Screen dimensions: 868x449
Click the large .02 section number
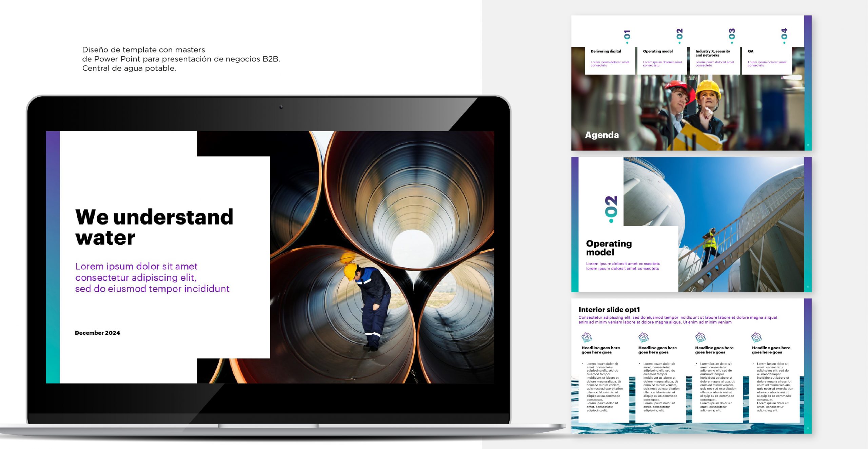(x=611, y=209)
